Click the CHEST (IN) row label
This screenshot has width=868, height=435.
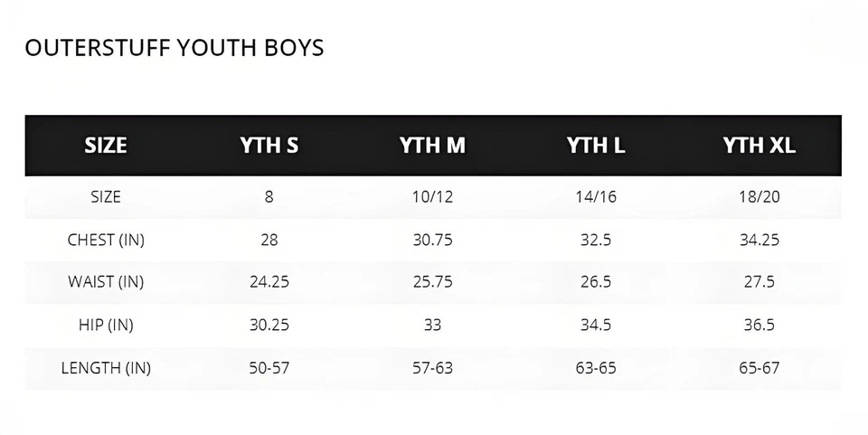tap(106, 240)
